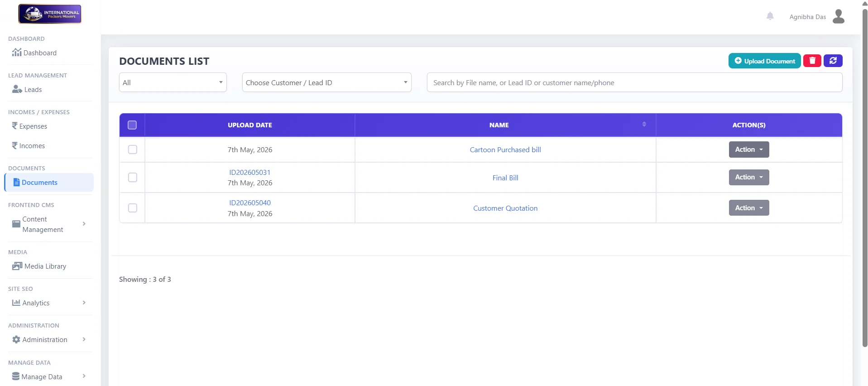The height and width of the screenshot is (386, 868).
Task: Open the Final Bill document link
Action: coord(505,178)
